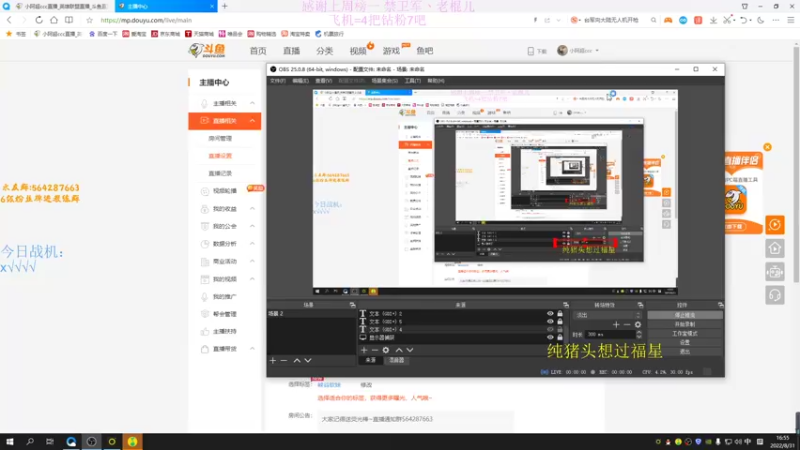
Task: Expand the 我的公会 sidebar section
Action: (x=252, y=226)
